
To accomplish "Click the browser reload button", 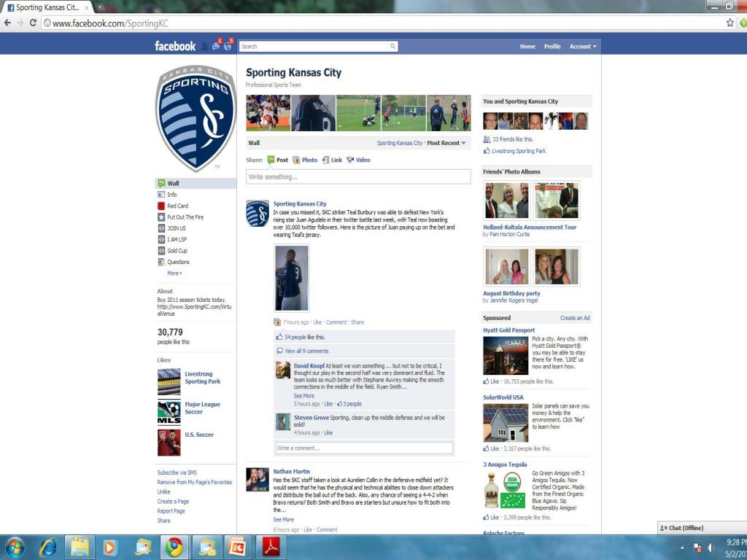I will point(33,23).
